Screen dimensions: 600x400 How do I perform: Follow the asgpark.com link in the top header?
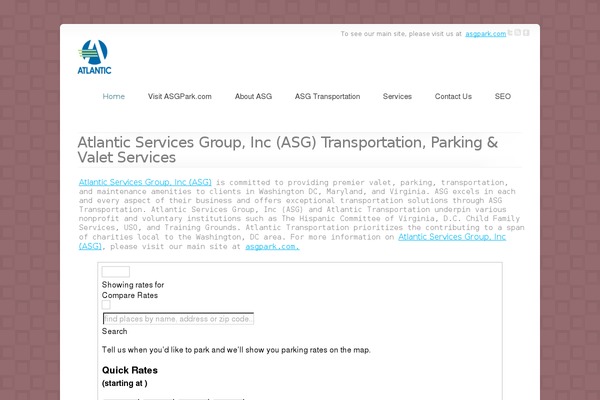tap(486, 34)
